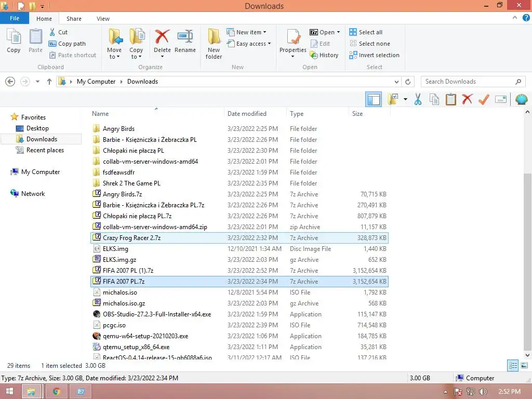
Task: Collapse the ribbon with the chevron
Action: point(515,18)
